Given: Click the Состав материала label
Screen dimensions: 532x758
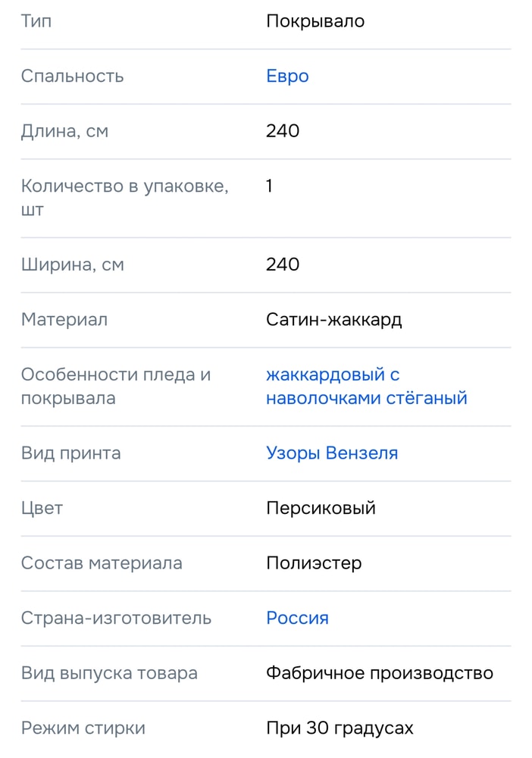Looking at the screenshot, I should click(102, 563).
